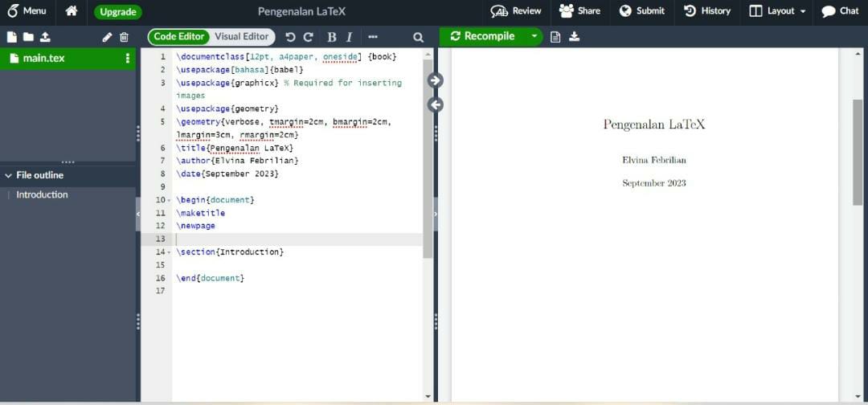This screenshot has height=405, width=868.
Task: Click the editor vertical scrollbar
Action: pyautogui.click(x=428, y=157)
